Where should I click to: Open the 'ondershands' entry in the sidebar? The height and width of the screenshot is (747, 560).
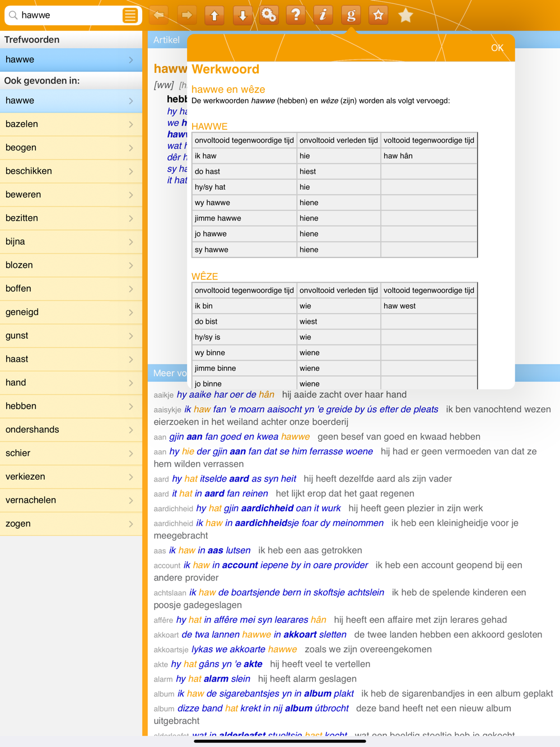click(71, 430)
